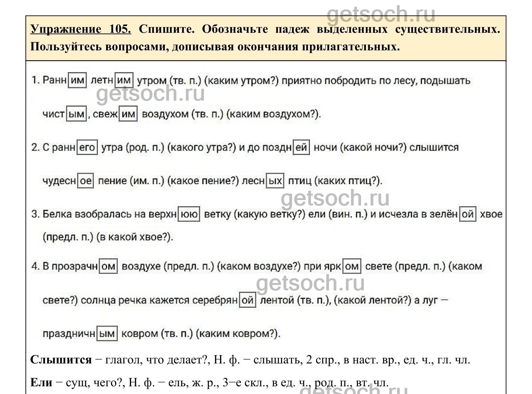Click the getsoch.ru watermark under sentence one
The image size is (532, 394).
click(150, 94)
